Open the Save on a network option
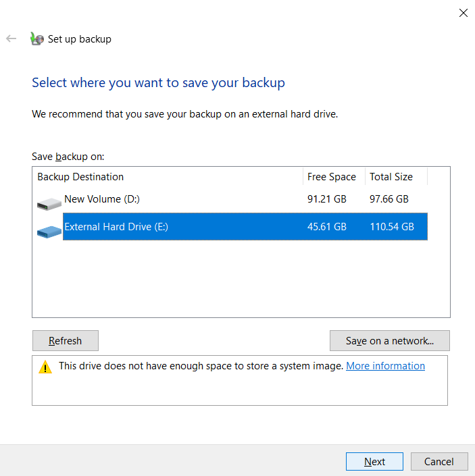This screenshot has width=475, height=476. [389, 341]
